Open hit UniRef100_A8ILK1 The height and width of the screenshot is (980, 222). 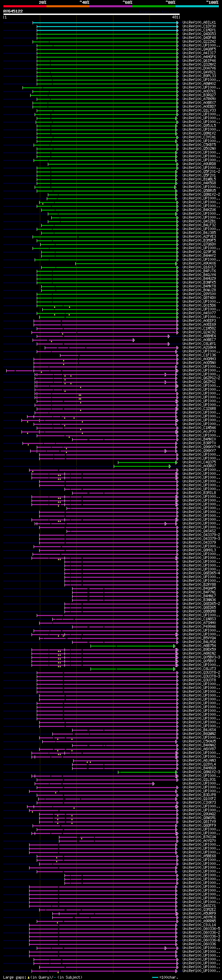(199, 23)
